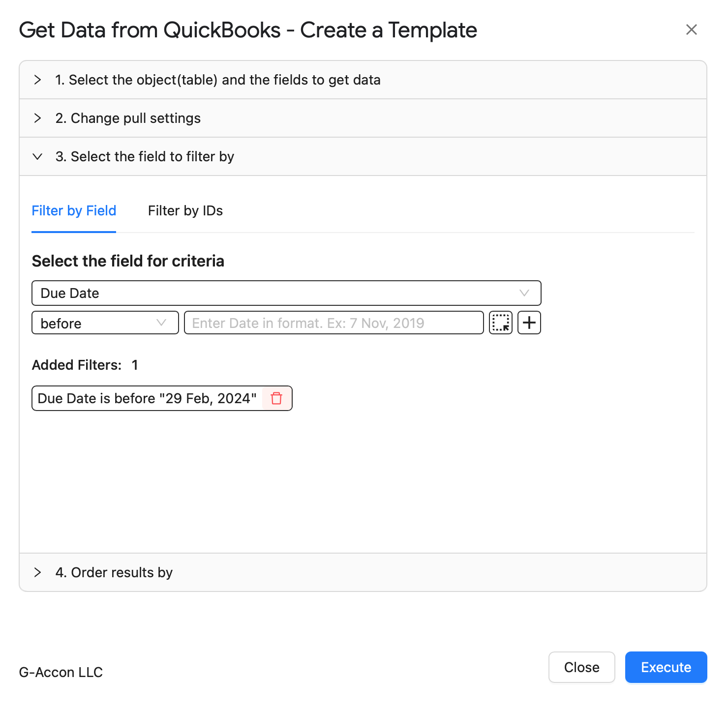Expand the Change pull settings chevron
The height and width of the screenshot is (708, 728).
pyautogui.click(x=37, y=118)
